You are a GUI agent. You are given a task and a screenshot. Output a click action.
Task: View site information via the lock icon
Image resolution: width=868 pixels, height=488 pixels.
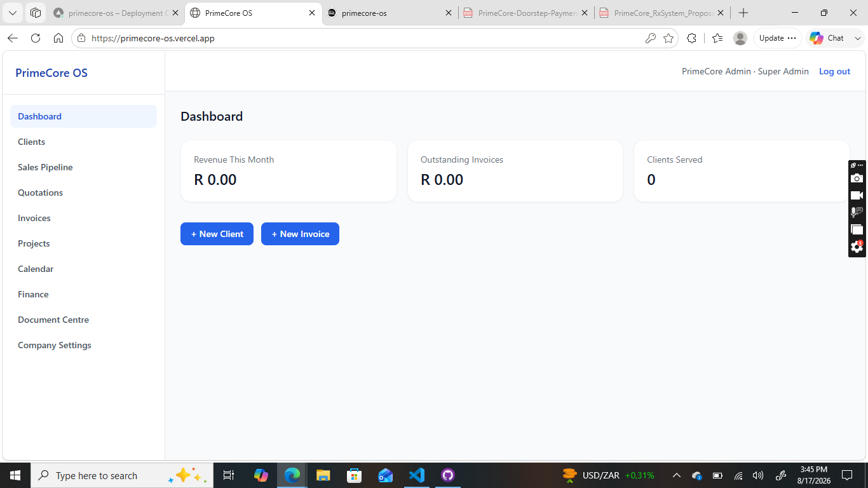coord(81,38)
